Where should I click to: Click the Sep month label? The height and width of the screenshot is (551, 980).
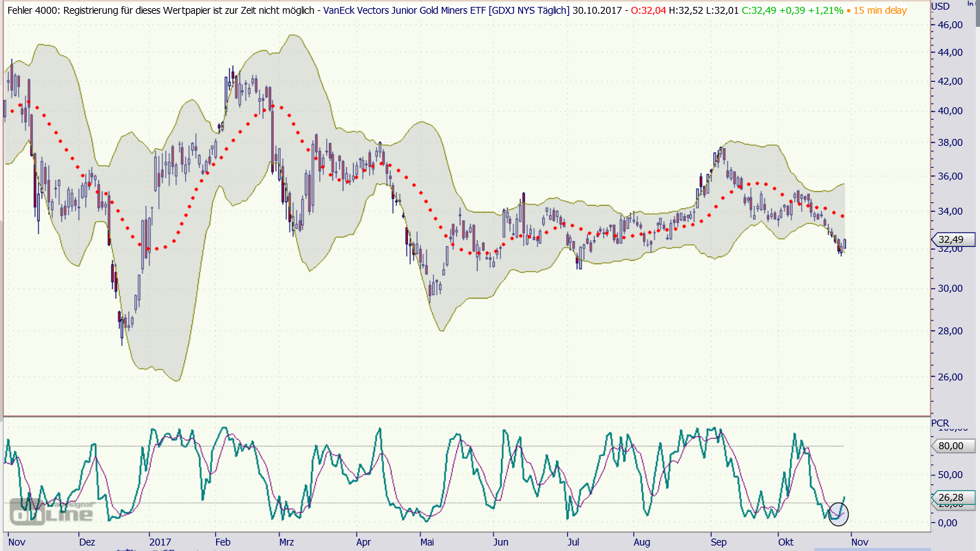click(x=718, y=542)
